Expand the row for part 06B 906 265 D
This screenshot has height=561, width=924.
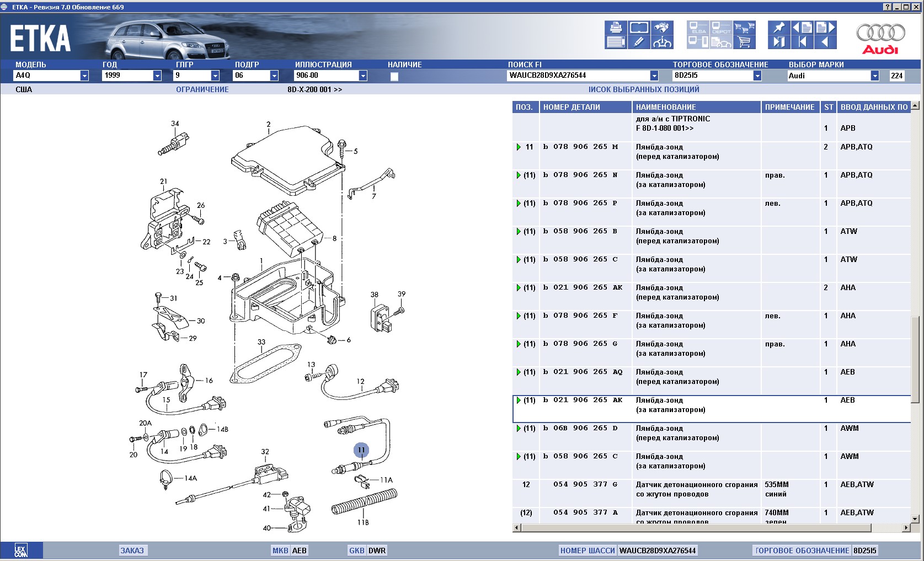point(519,429)
